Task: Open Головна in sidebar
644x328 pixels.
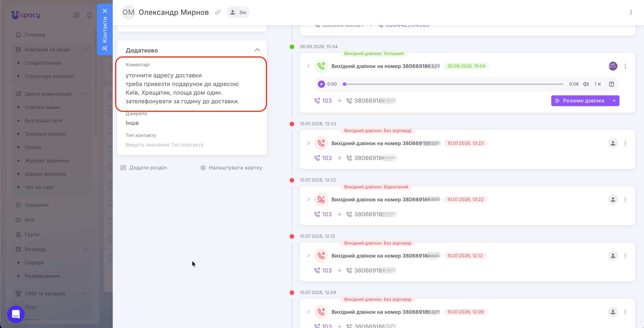Action: (35, 35)
